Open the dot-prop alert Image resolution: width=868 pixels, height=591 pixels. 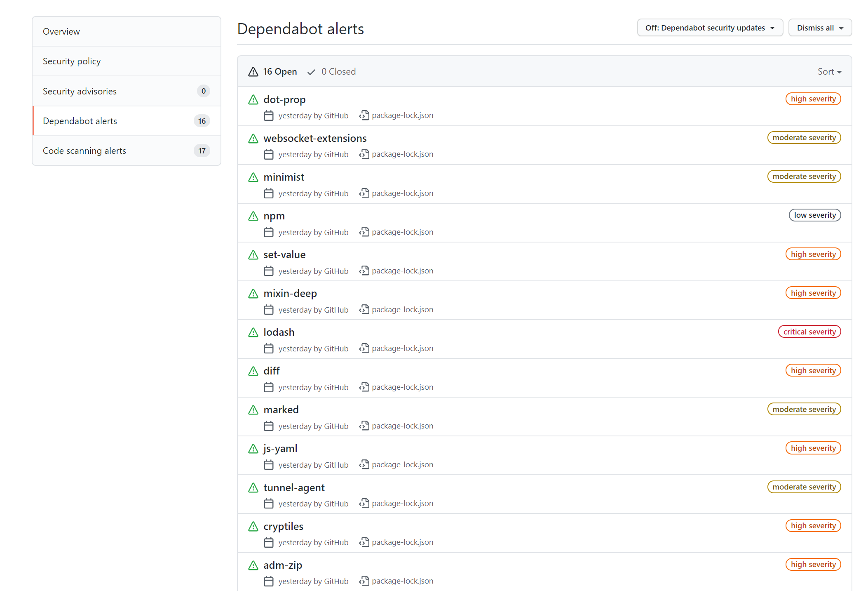(x=284, y=100)
